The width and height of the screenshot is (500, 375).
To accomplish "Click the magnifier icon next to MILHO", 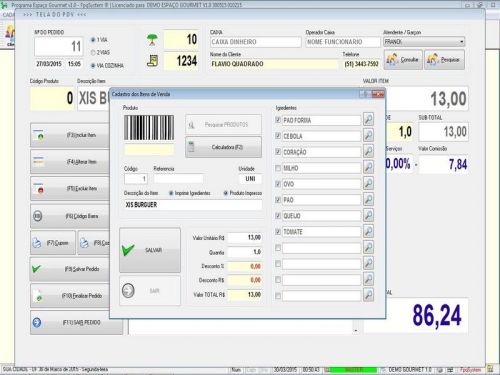I will point(368,167).
